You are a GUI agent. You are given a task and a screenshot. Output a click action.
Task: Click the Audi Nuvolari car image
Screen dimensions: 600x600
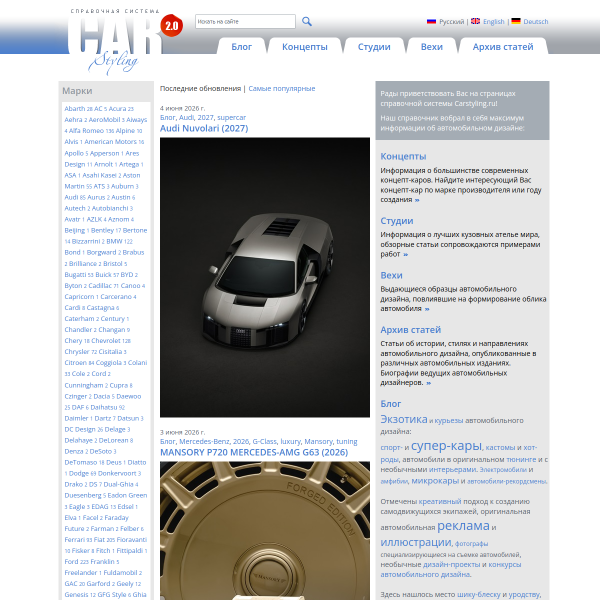(265, 277)
